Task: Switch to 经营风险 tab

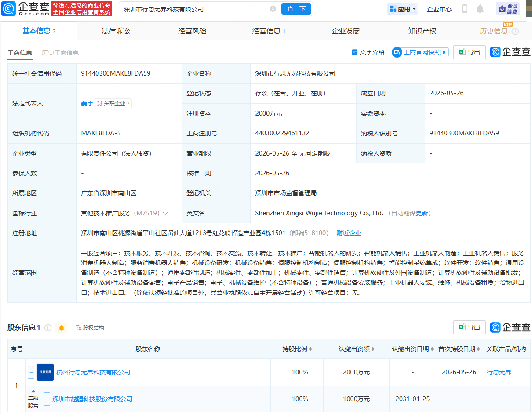Action: click(x=192, y=31)
